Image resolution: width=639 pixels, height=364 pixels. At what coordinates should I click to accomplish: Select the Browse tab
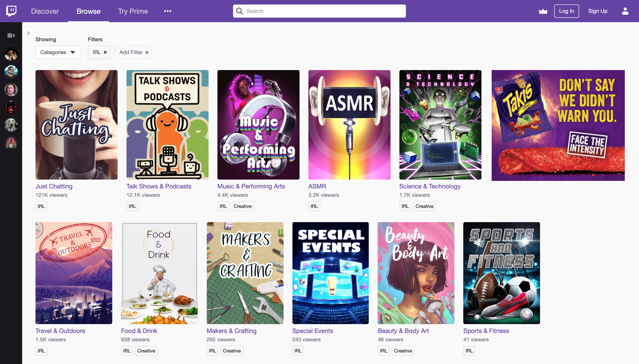(89, 11)
